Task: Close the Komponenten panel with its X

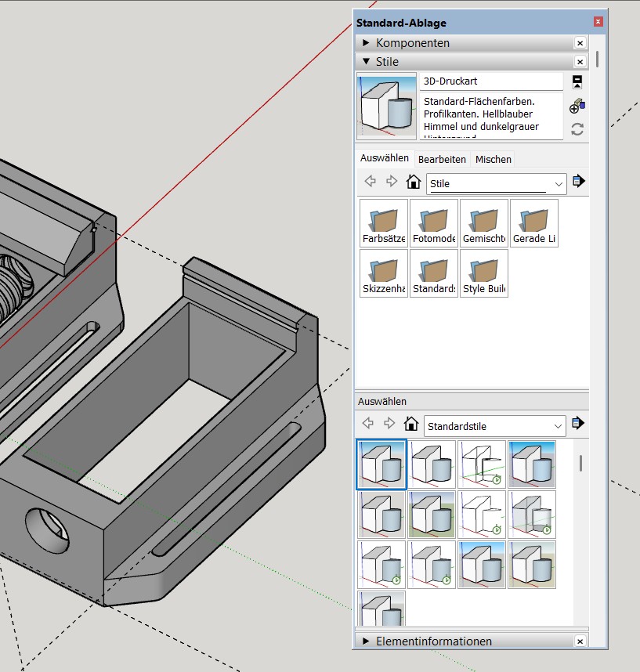Action: (580, 43)
